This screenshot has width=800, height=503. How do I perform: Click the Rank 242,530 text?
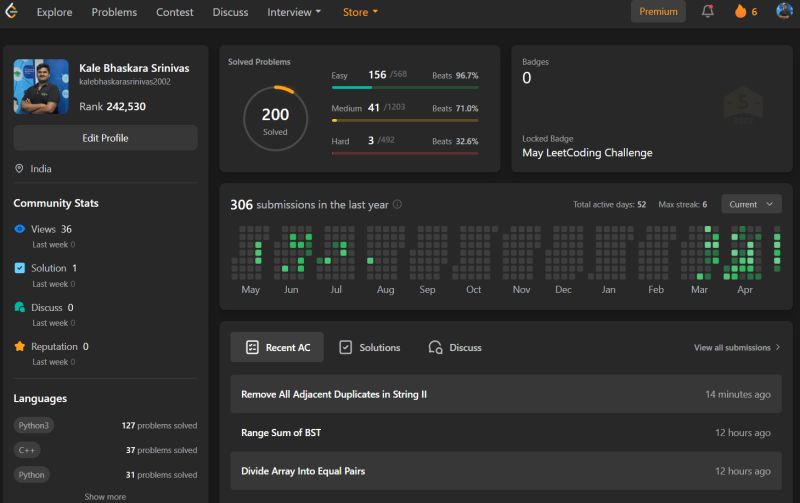point(112,106)
